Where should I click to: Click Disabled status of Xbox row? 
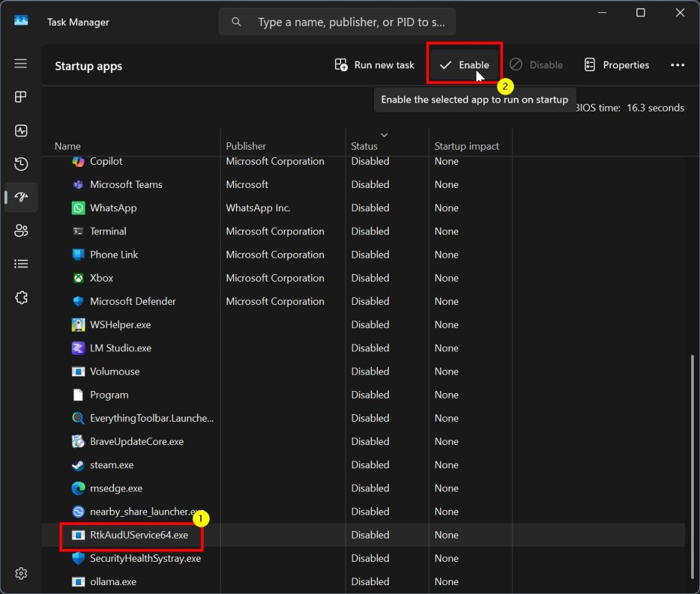[370, 278]
